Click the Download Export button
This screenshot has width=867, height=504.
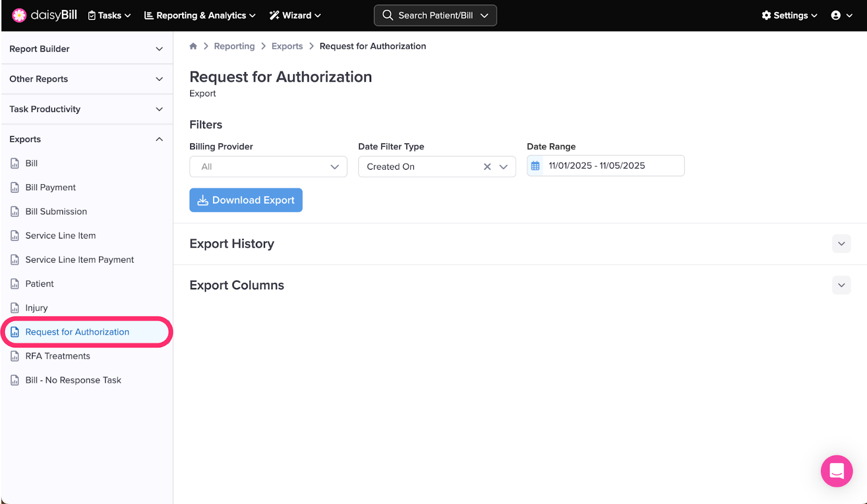click(245, 200)
